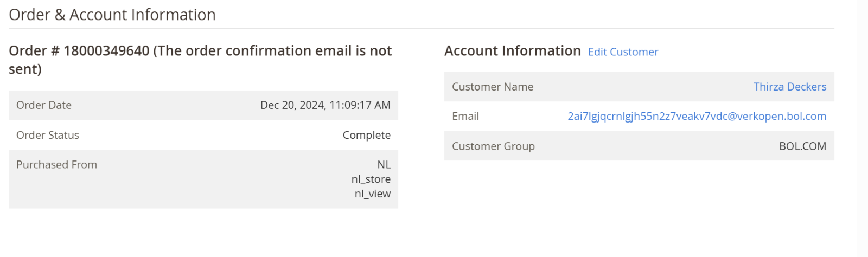Click the Order & Account Information section title
The height and width of the screenshot is (257, 868).
coord(112,15)
